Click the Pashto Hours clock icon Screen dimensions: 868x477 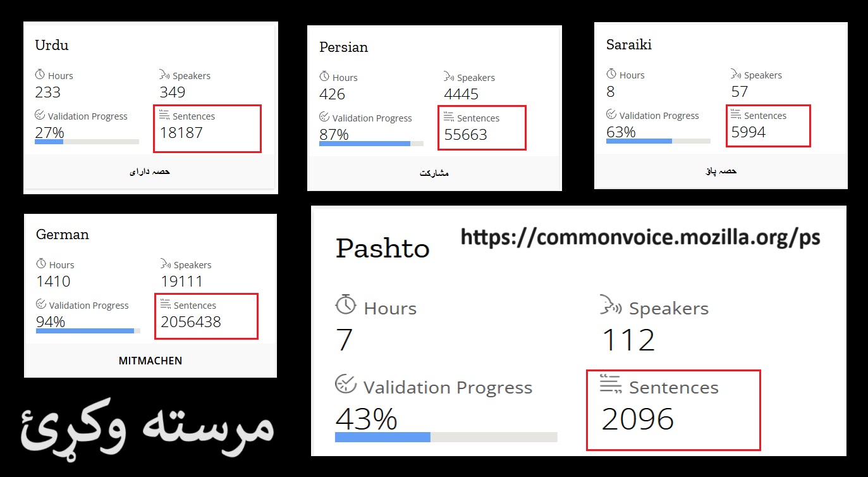[x=346, y=305]
